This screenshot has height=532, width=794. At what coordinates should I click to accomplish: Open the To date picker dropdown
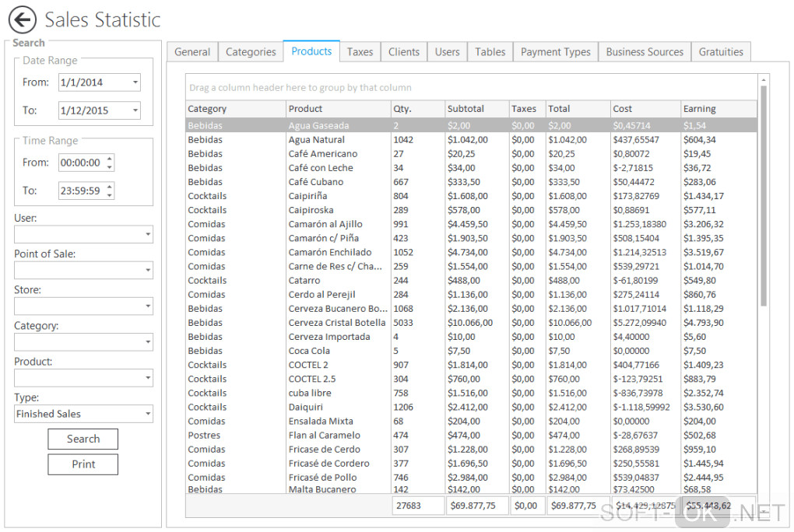point(135,110)
